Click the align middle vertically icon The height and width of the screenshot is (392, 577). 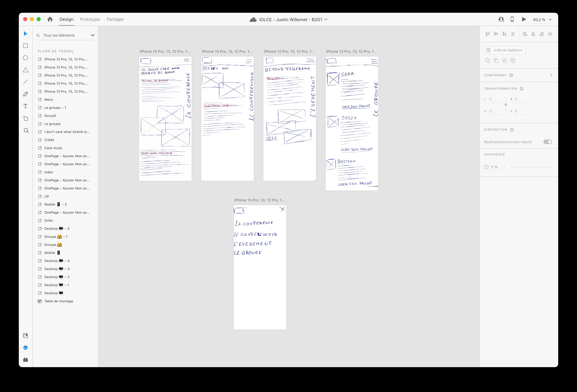[496, 34]
